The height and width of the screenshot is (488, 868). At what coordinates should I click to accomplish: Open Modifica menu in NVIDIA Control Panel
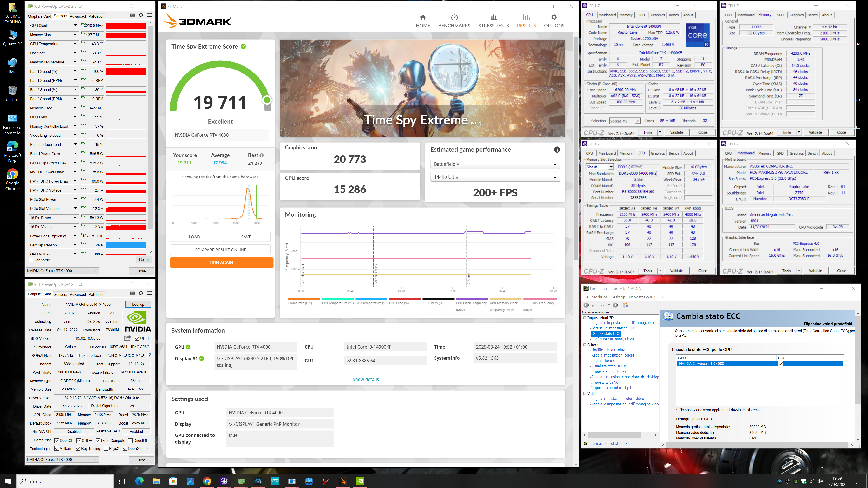599,297
